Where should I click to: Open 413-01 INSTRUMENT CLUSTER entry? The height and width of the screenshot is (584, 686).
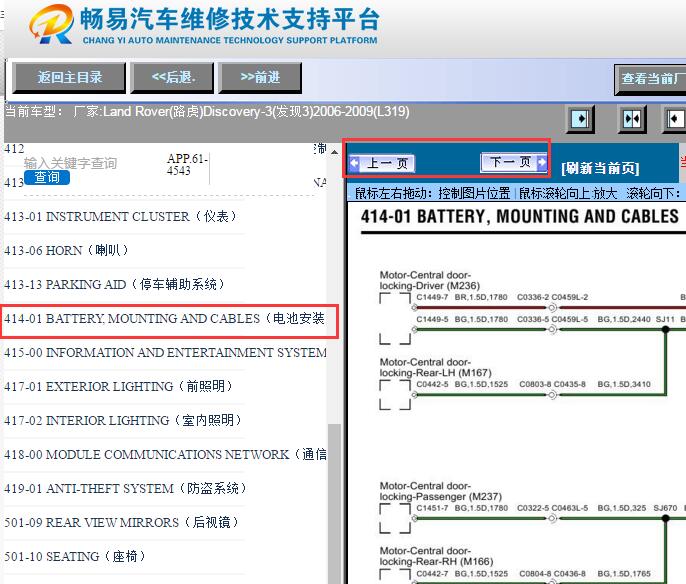point(121,217)
